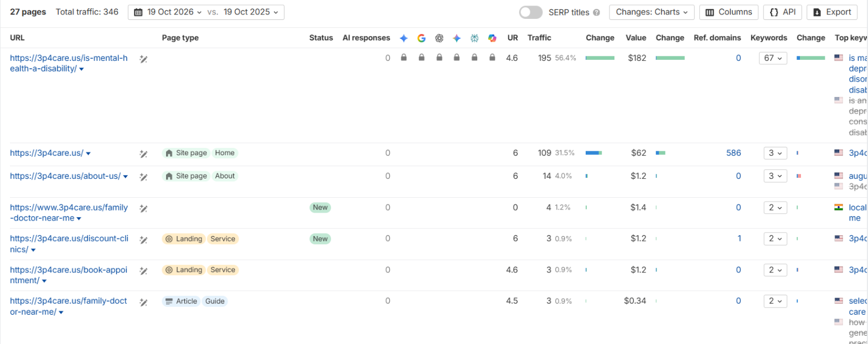868x344 pixels.
Task: Open the 2 keywords dropdown for book-appointment row
Action: point(775,270)
